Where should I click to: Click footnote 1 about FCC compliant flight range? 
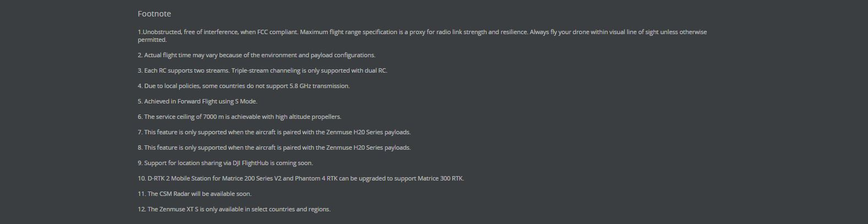click(330, 32)
